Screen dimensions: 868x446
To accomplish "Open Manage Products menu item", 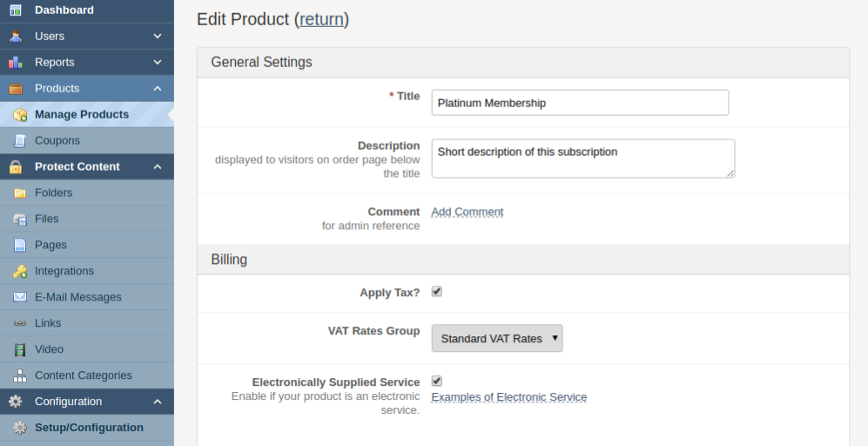I will coord(81,114).
